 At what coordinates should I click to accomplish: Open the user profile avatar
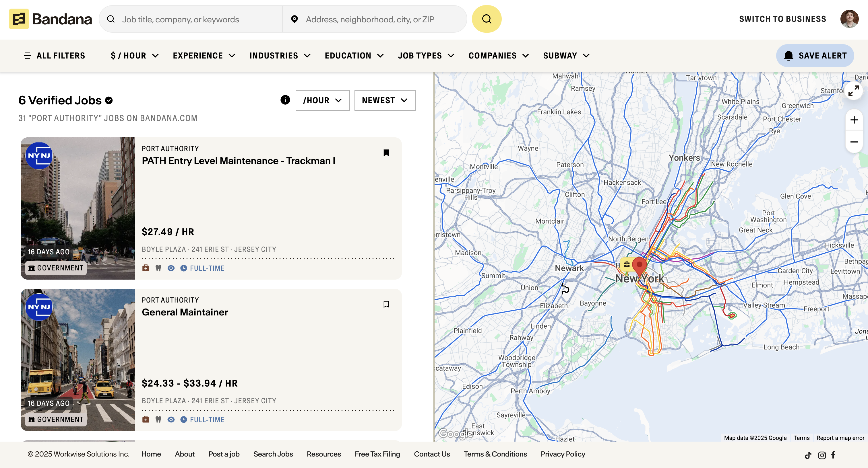(x=849, y=19)
